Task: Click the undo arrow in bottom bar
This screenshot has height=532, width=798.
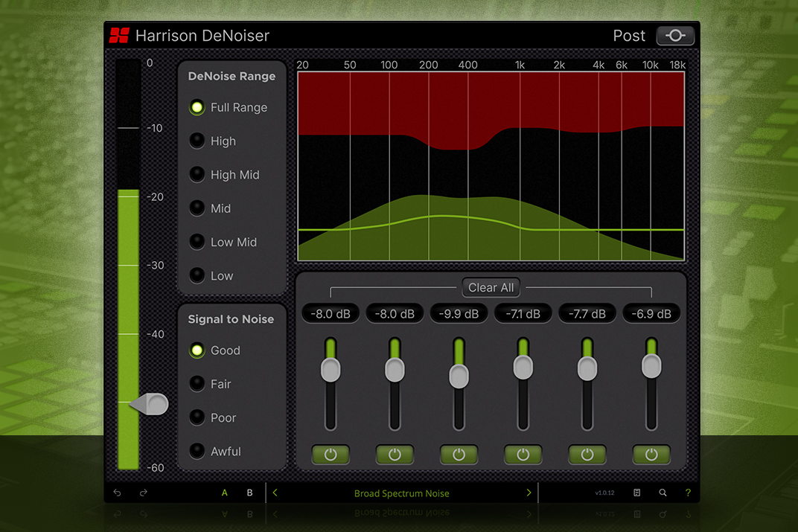Action: (x=118, y=493)
